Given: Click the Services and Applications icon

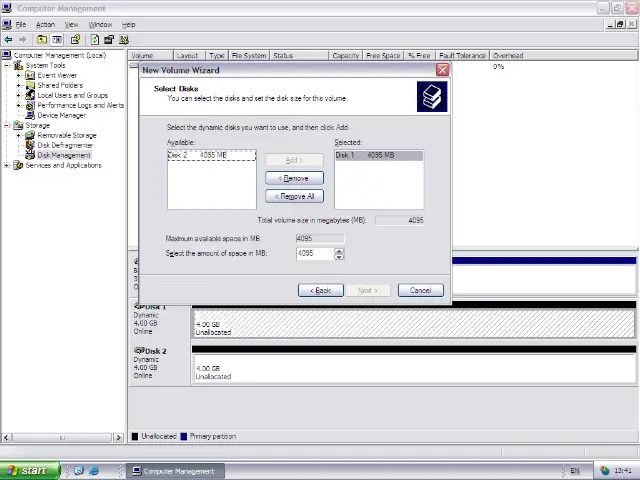Looking at the screenshot, I should coord(19,165).
